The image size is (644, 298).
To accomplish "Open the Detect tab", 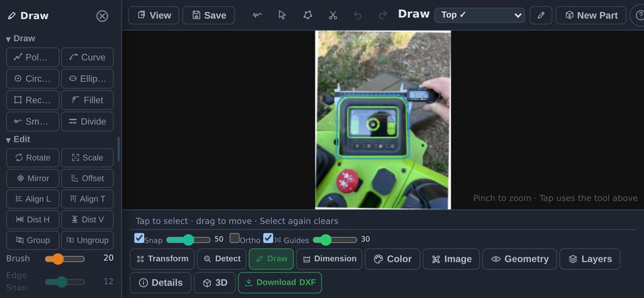I will [x=221, y=259].
